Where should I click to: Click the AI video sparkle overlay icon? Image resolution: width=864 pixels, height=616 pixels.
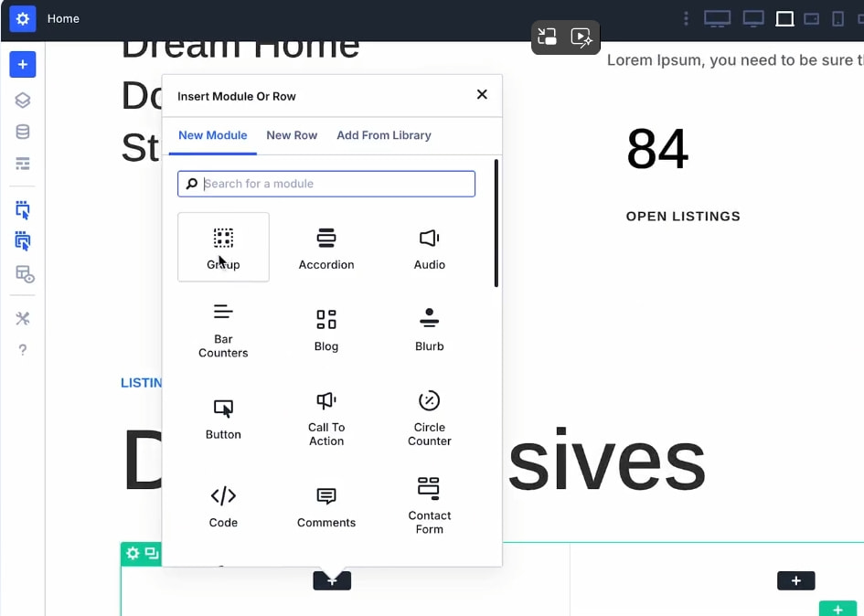pos(581,37)
